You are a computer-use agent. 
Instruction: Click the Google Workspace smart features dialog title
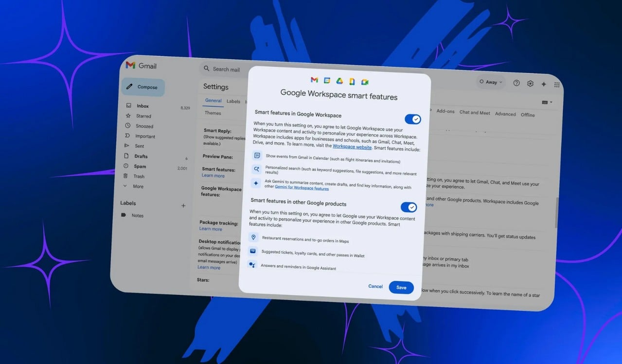click(339, 95)
